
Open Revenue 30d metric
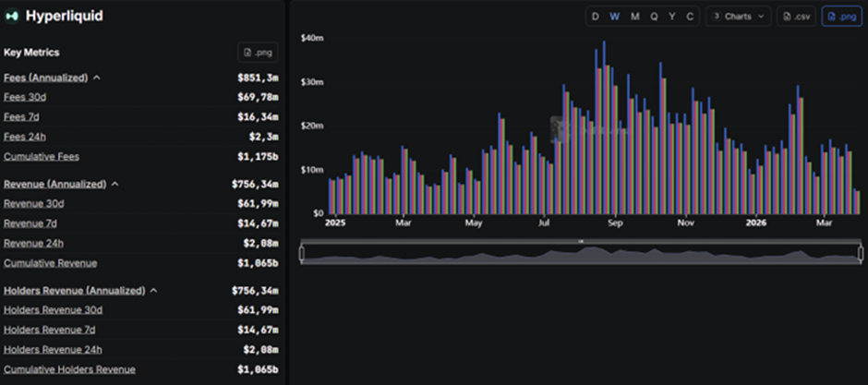click(x=34, y=203)
